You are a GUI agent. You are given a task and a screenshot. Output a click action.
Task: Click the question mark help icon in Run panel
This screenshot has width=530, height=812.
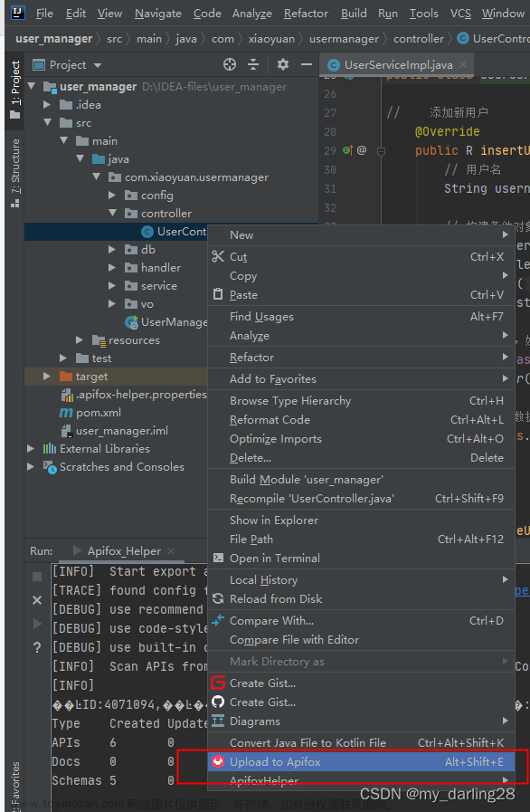[x=37, y=647]
